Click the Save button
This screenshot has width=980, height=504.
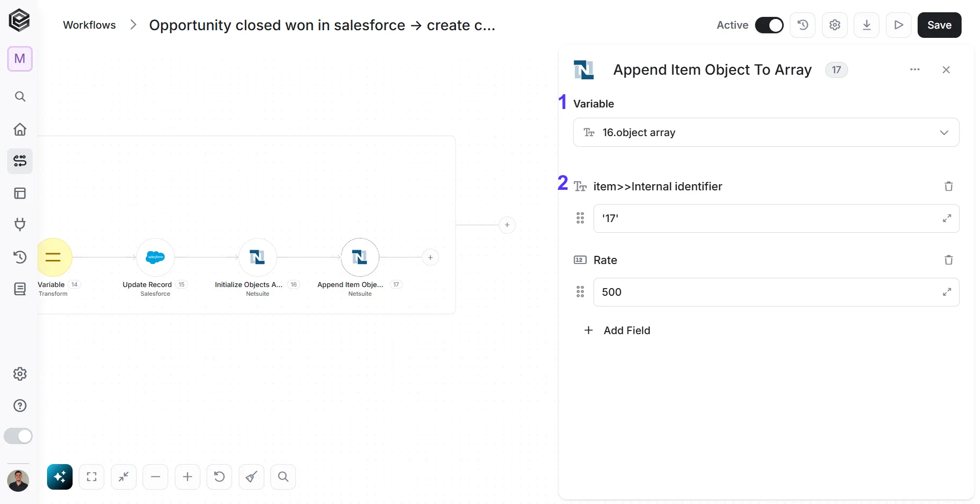pyautogui.click(x=939, y=25)
